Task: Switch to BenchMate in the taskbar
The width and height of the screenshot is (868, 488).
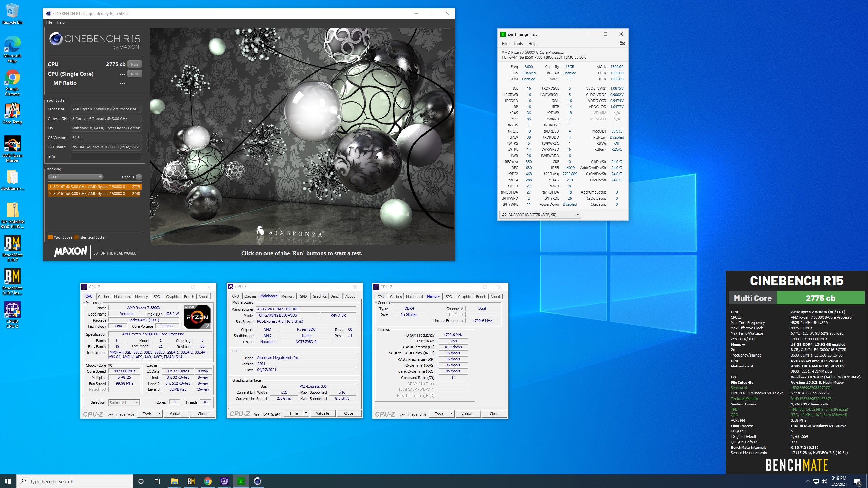Action: 191,481
